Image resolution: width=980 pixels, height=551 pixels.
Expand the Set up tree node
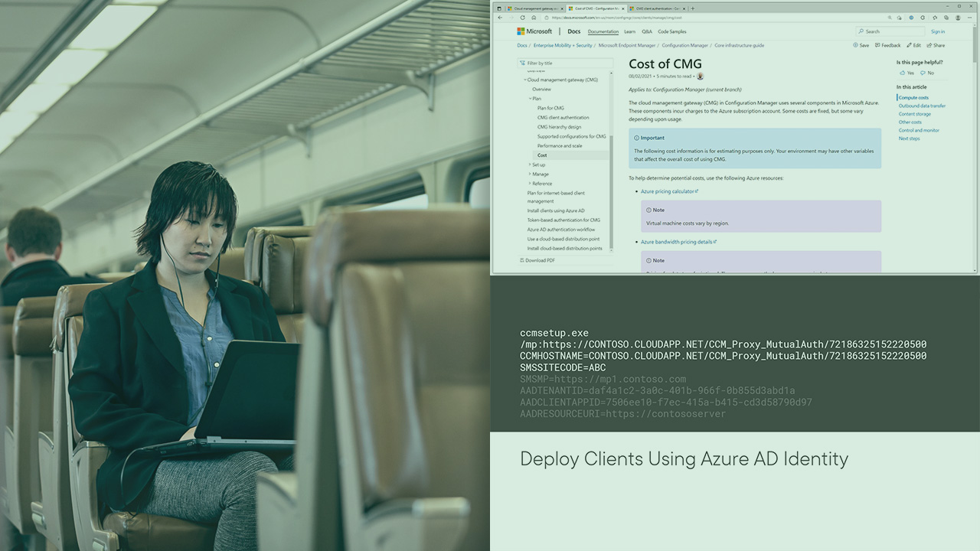pos(530,165)
